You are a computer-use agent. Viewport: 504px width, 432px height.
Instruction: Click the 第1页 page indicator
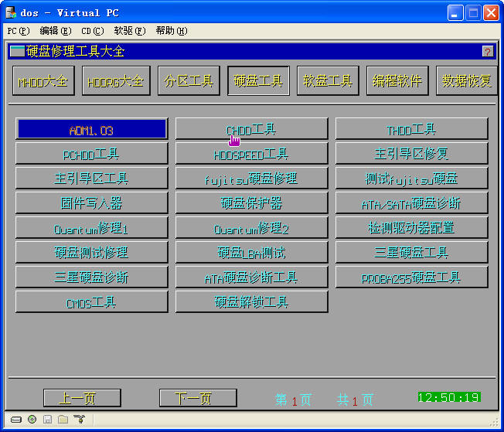tap(293, 400)
